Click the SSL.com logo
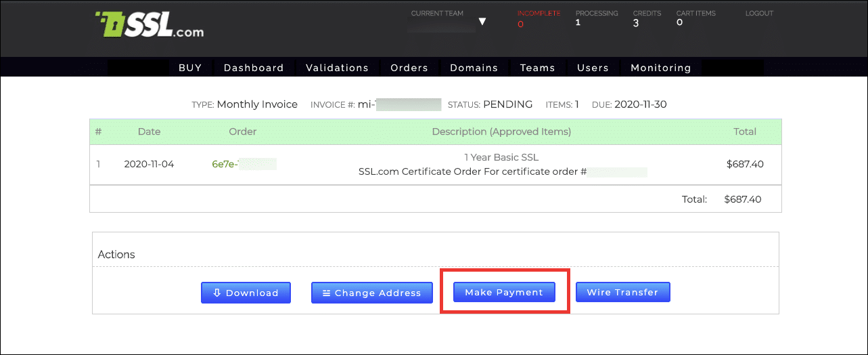Screen dimensions: 868x355 point(150,25)
